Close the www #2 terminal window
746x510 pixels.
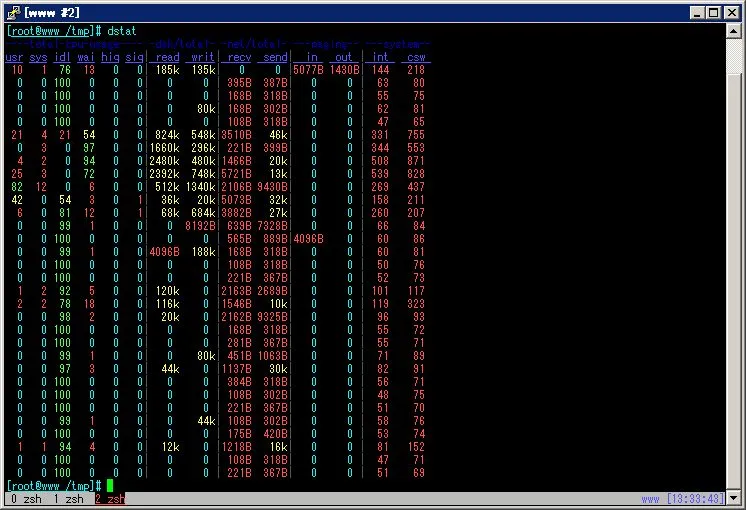pos(731,12)
